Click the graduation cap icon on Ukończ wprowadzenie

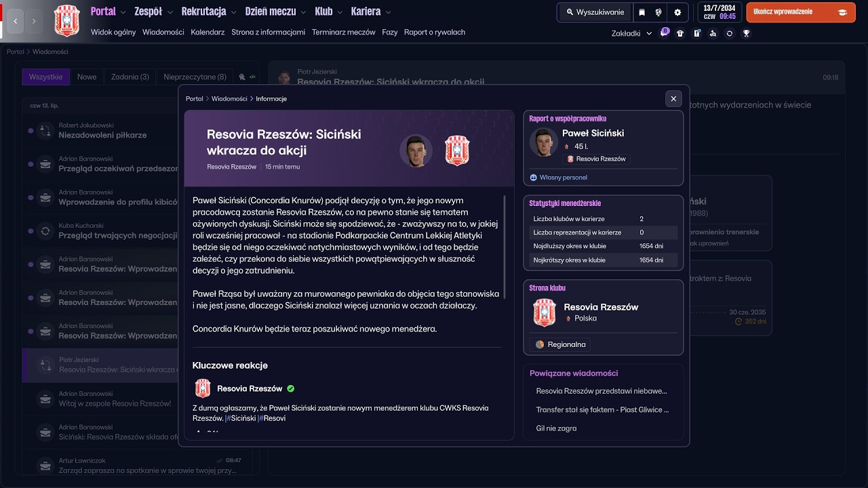(x=843, y=12)
